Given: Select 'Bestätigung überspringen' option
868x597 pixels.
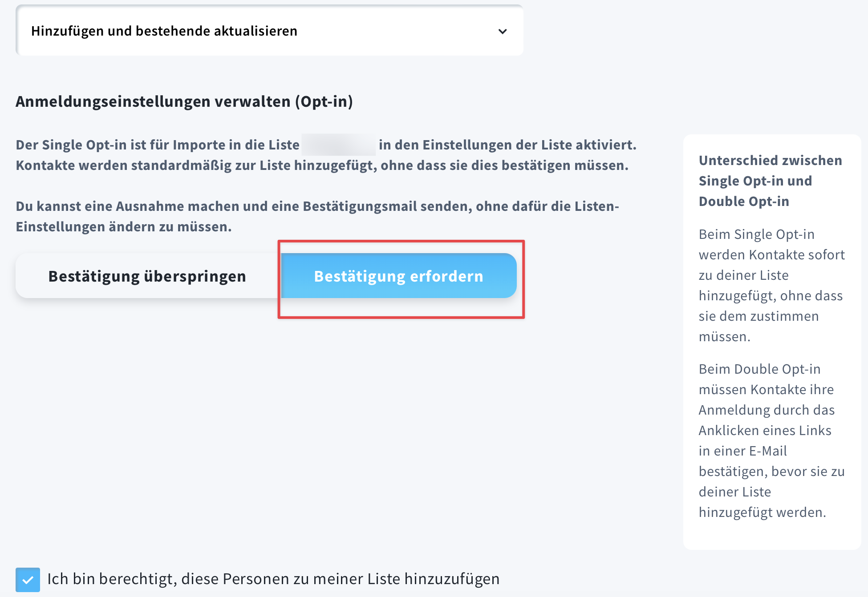Looking at the screenshot, I should [147, 276].
